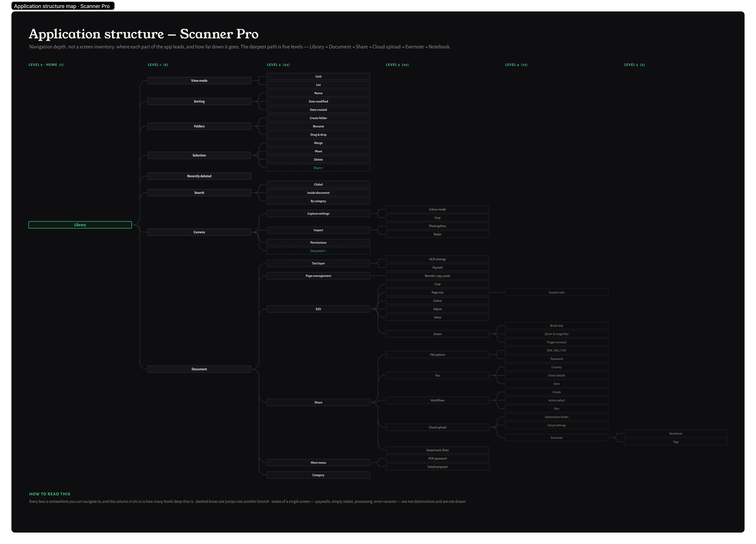Select the Warp node
This screenshot has height=544, width=756.
[437, 317]
